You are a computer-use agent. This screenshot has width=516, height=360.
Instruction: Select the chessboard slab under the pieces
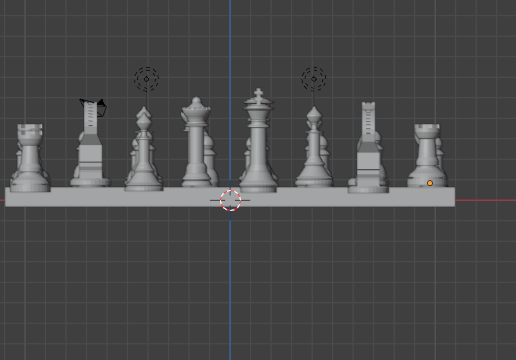[230, 197]
